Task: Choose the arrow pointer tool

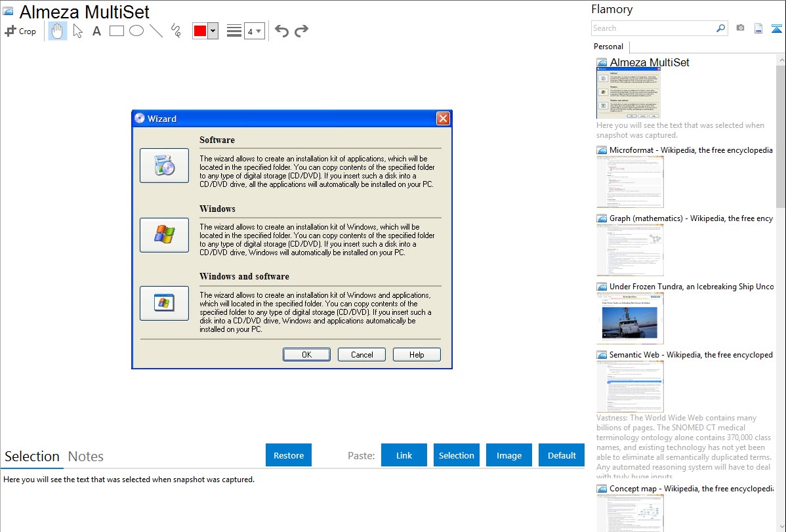Action: pyautogui.click(x=77, y=31)
